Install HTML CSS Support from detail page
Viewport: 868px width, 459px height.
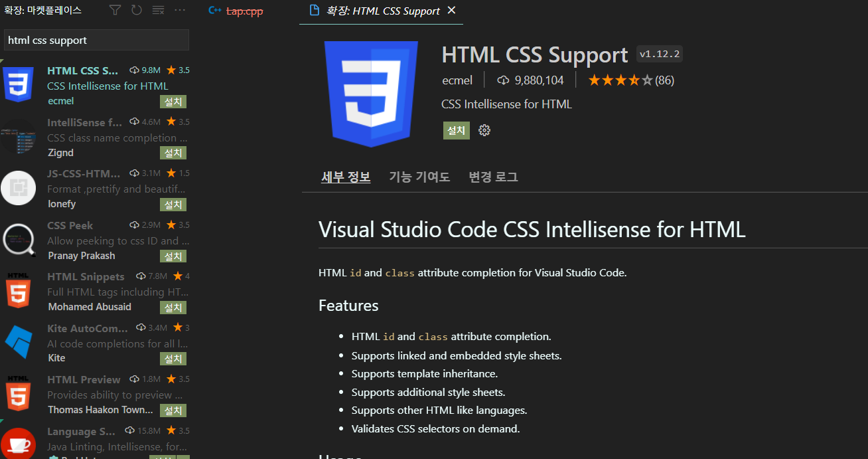[457, 130]
